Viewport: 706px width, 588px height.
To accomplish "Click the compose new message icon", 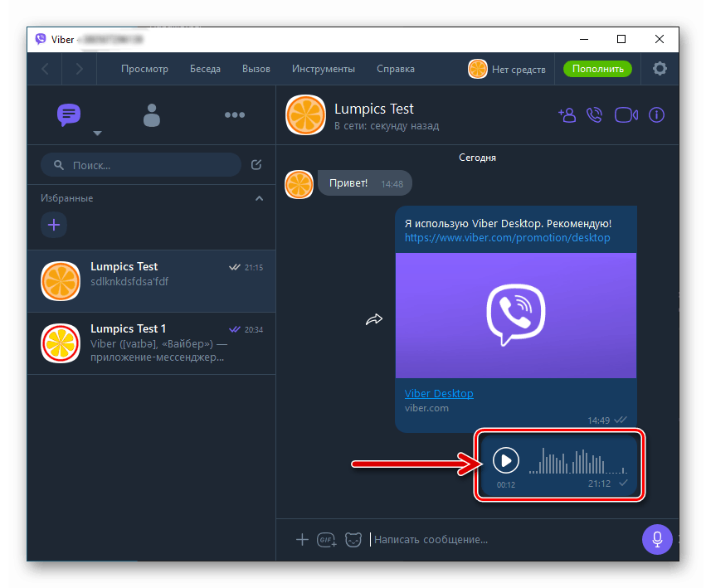I will (x=256, y=165).
